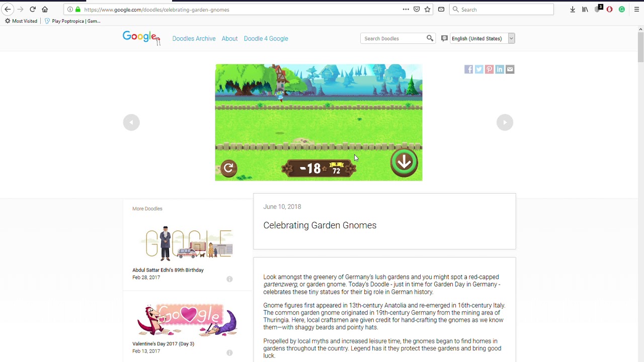Share doodle on Twitter
Screen dimensions: 644x362
479,69
